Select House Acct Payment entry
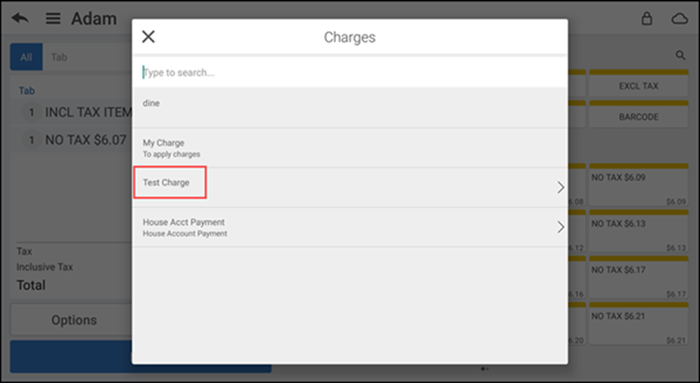 pos(350,227)
